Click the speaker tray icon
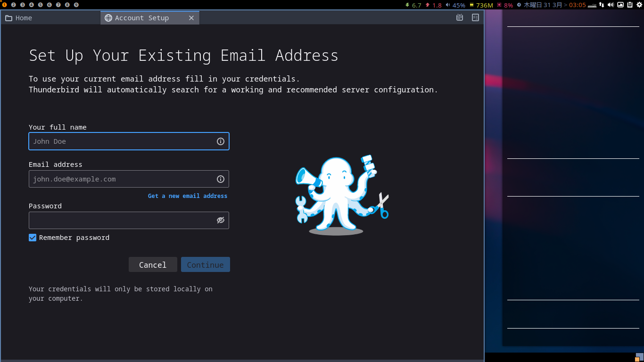Viewport: 644px width, 362px height. point(611,5)
